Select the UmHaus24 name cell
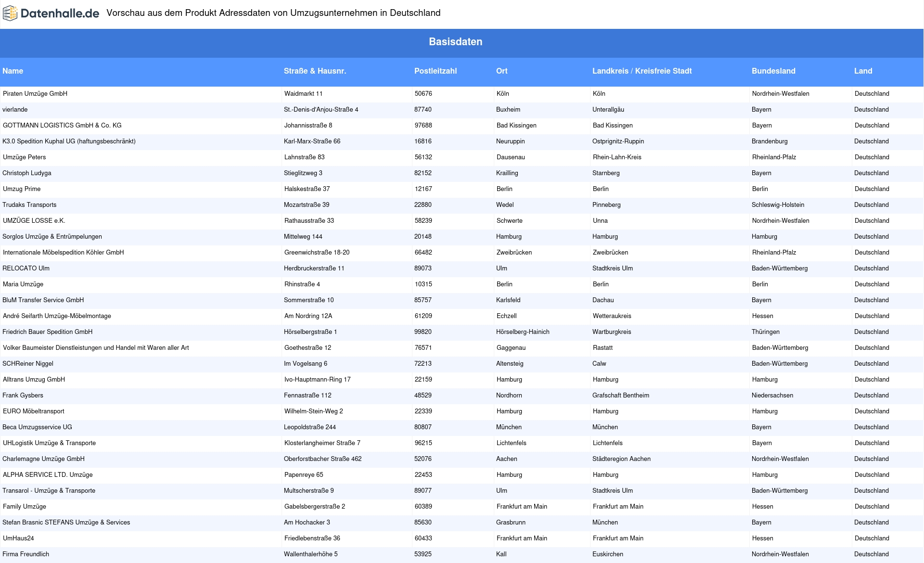 pyautogui.click(x=18, y=538)
